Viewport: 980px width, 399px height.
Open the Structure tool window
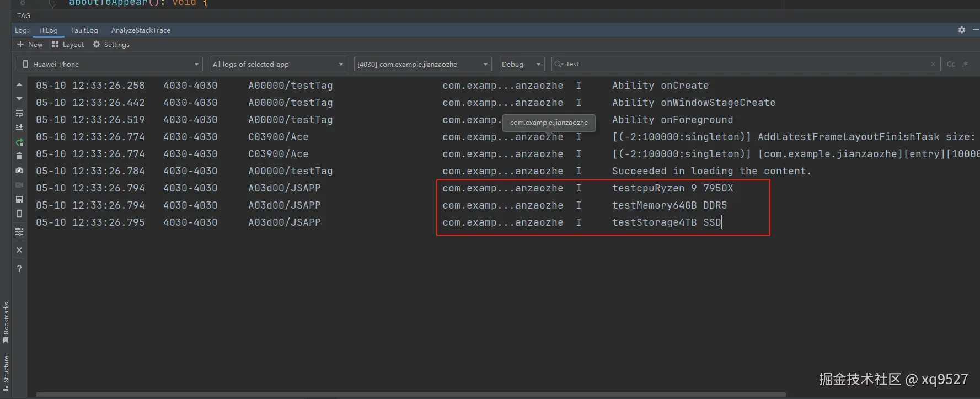coord(6,373)
